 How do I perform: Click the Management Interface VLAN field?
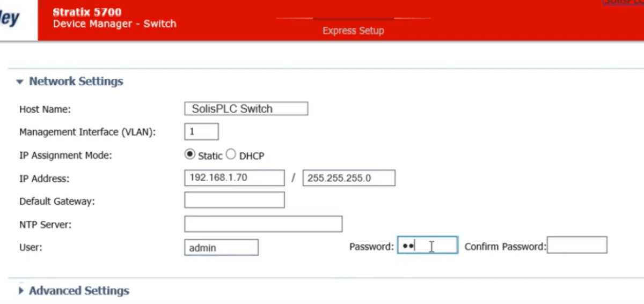click(201, 131)
